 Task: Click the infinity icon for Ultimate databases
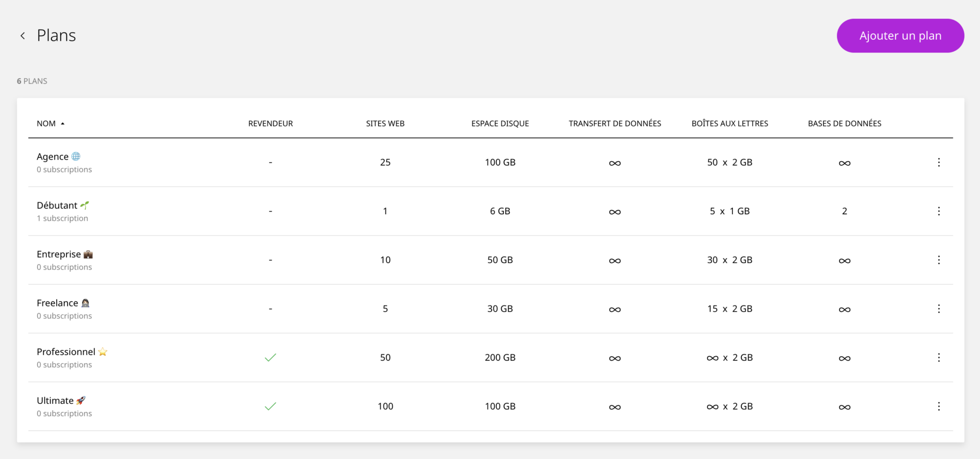pos(845,406)
